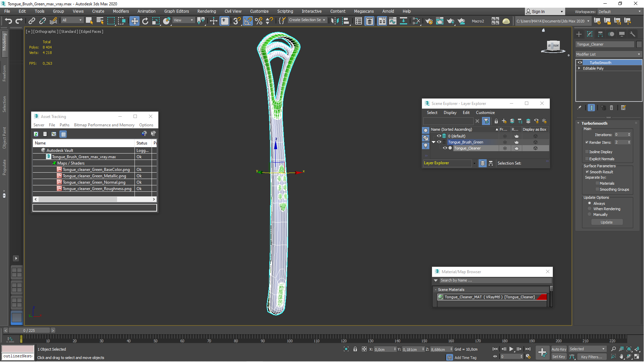
Task: Activate the Select and Rotate tool
Action: [145, 21]
